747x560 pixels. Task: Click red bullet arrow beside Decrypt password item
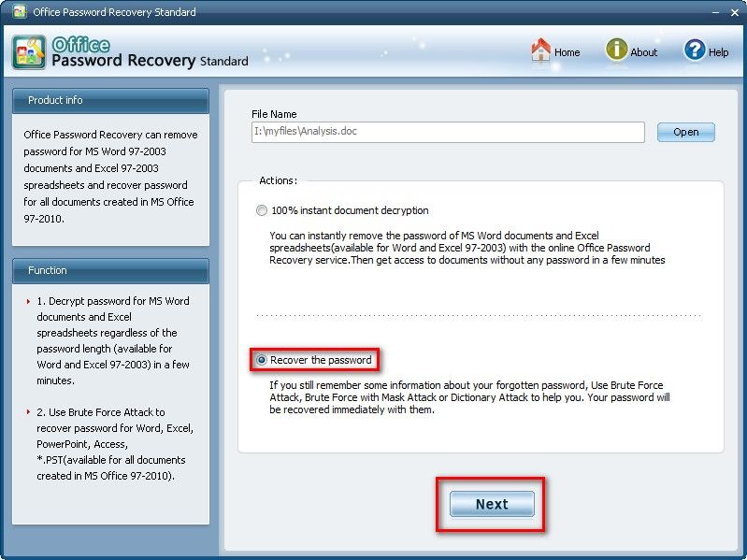click(28, 301)
